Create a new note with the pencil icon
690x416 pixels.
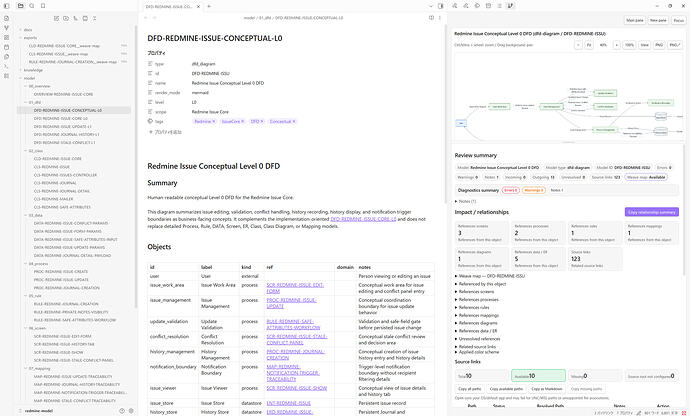pos(56,18)
